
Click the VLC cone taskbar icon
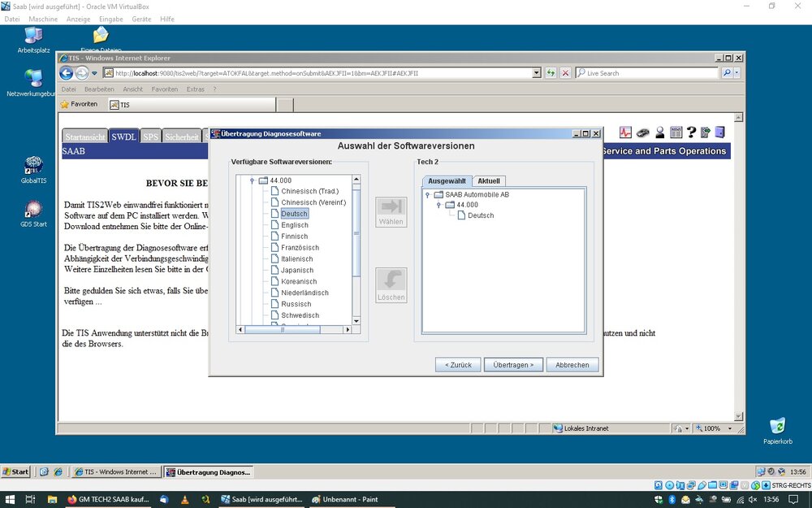click(x=185, y=500)
